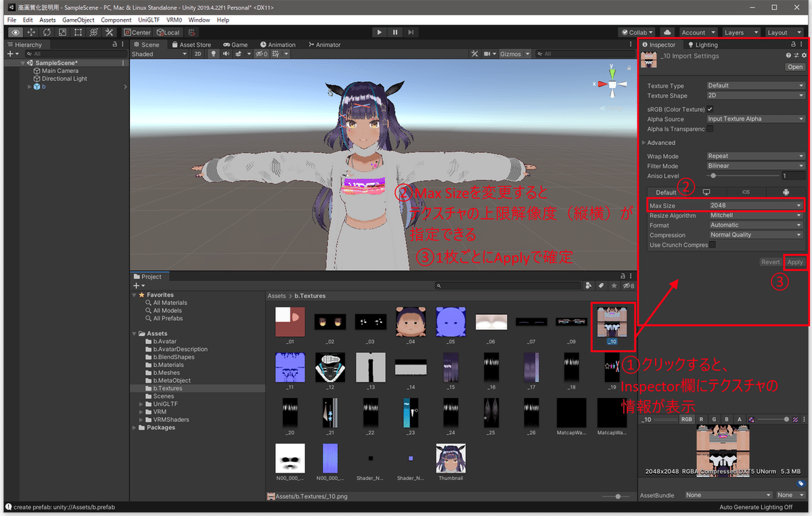Toggle scene lighting bulb icon
Screen dimensions: 812x516
coord(213,53)
